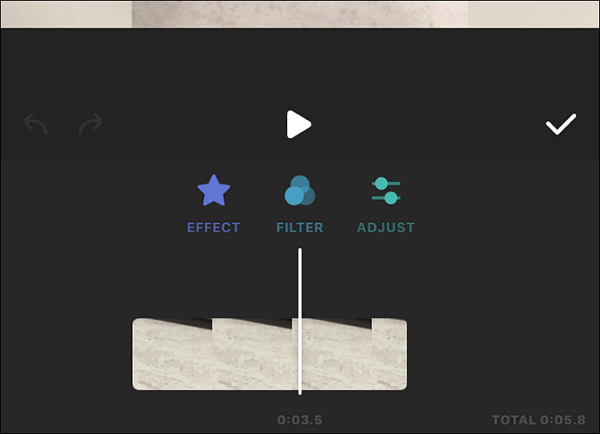This screenshot has height=434, width=600.
Task: Open the Effect star icon
Action: (x=214, y=190)
